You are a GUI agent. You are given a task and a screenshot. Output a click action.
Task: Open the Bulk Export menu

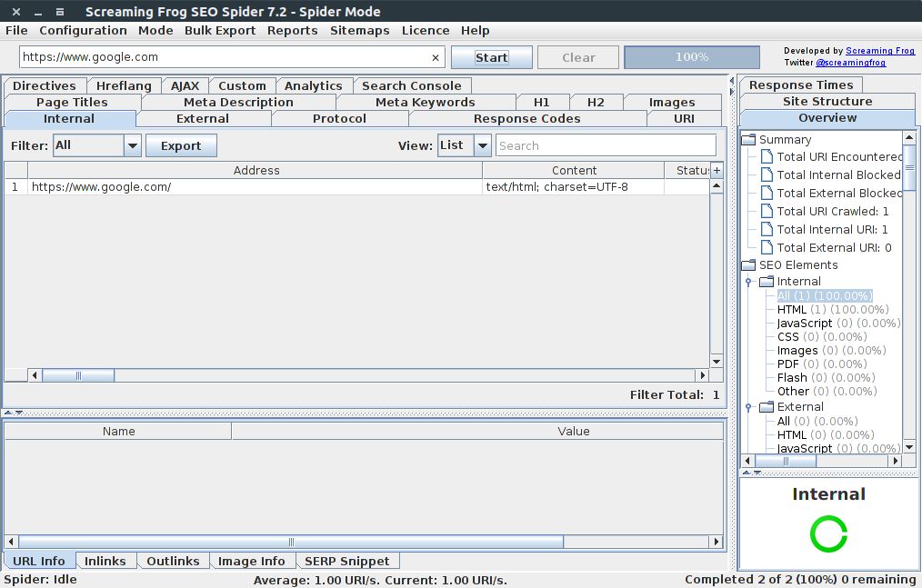click(220, 31)
